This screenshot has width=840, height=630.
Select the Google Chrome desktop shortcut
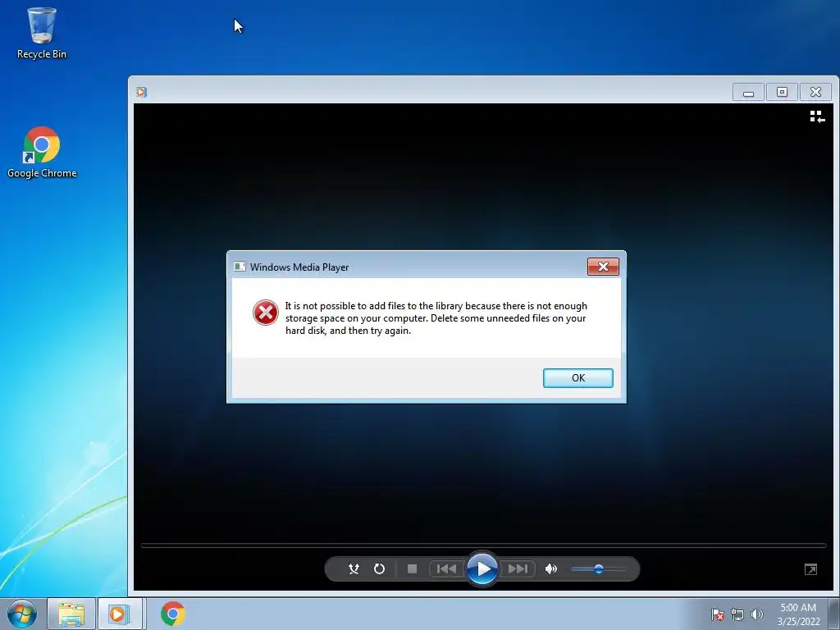pyautogui.click(x=42, y=153)
